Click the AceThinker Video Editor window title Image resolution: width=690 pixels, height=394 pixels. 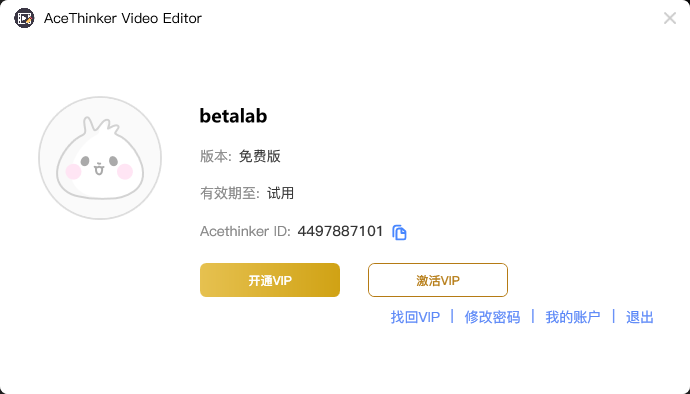(x=123, y=18)
